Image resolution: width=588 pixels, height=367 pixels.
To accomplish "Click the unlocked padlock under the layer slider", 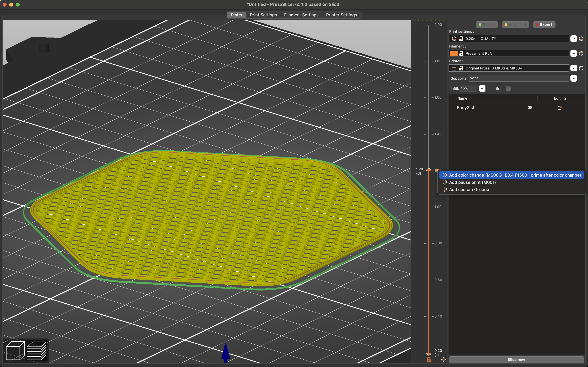I will (x=429, y=360).
